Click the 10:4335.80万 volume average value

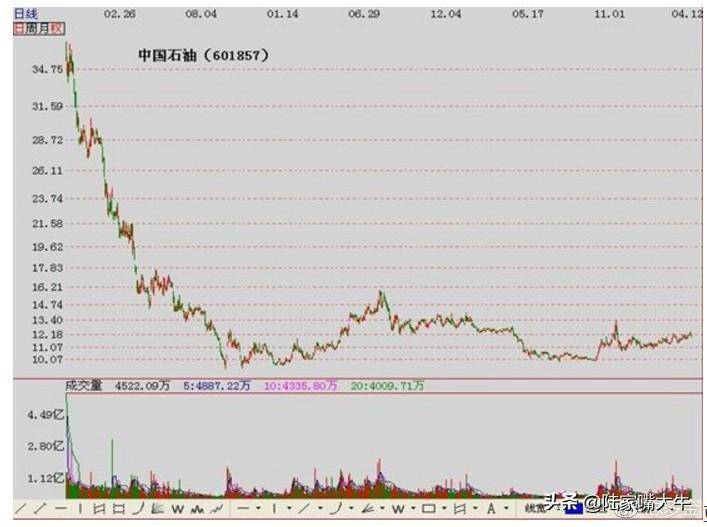tap(300, 386)
